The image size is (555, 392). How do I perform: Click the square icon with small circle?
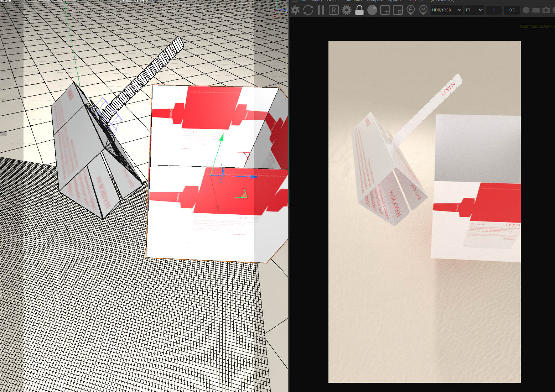398,10
